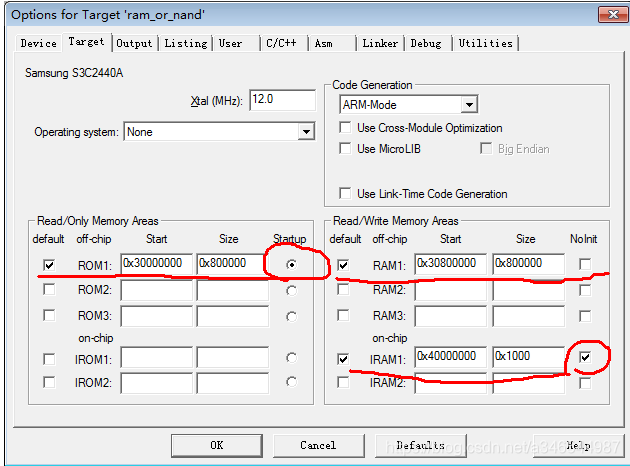Select the IROM1 Startup radio button

click(x=292, y=358)
